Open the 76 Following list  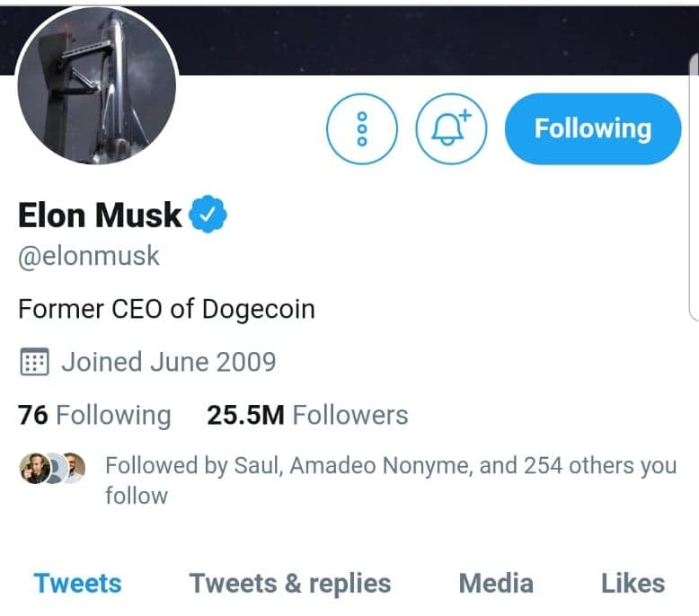pos(94,415)
